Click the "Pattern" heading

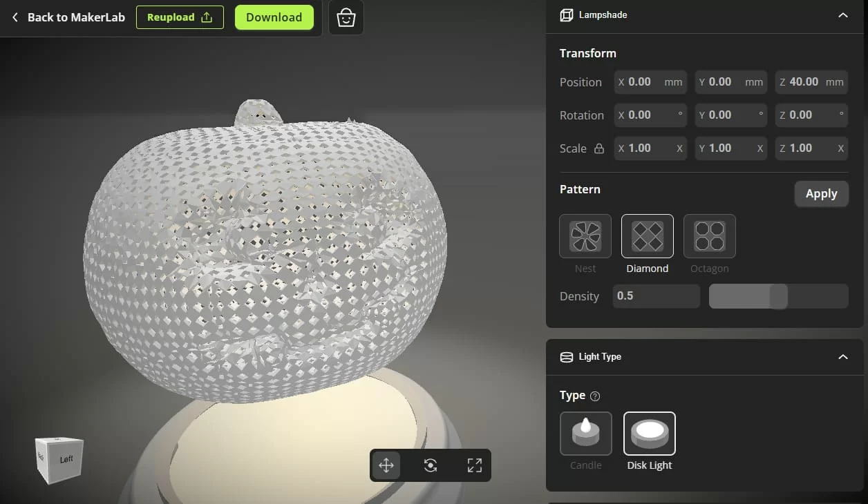580,189
